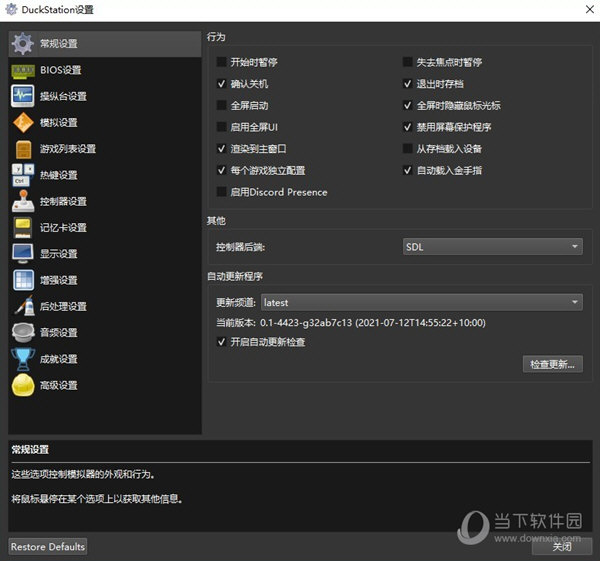Click the speaker icon for 音频设置
The height and width of the screenshot is (561, 600).
[x=23, y=333]
